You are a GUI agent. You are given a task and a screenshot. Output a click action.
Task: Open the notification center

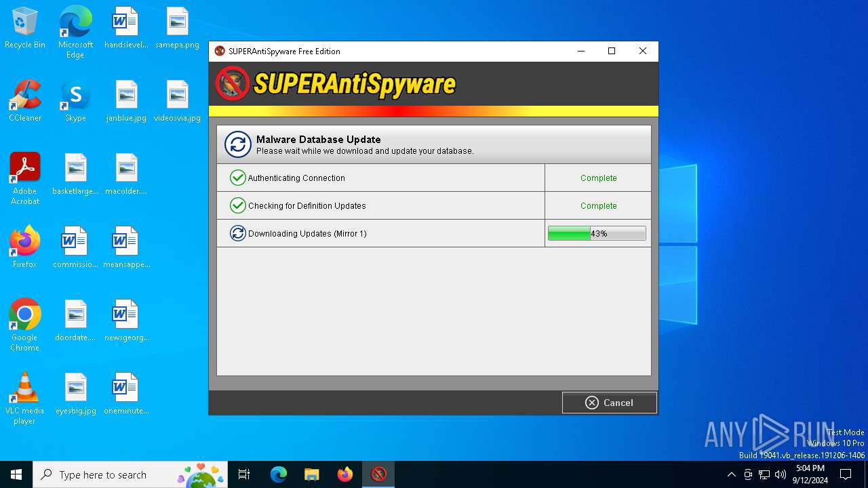(x=846, y=474)
